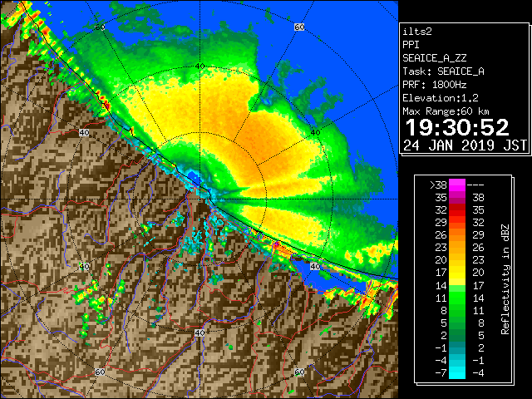Click the '60' range label at northeast ring
The image size is (532, 399).
299,27
